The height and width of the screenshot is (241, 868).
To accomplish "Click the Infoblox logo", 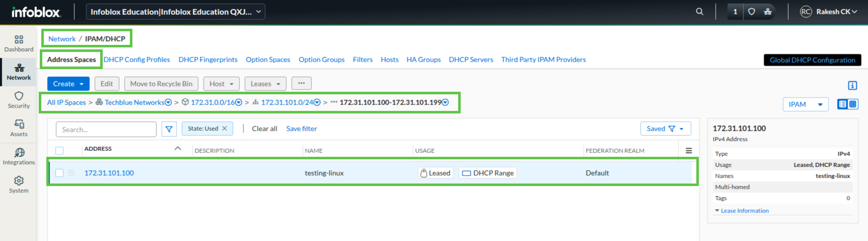I will tap(36, 12).
